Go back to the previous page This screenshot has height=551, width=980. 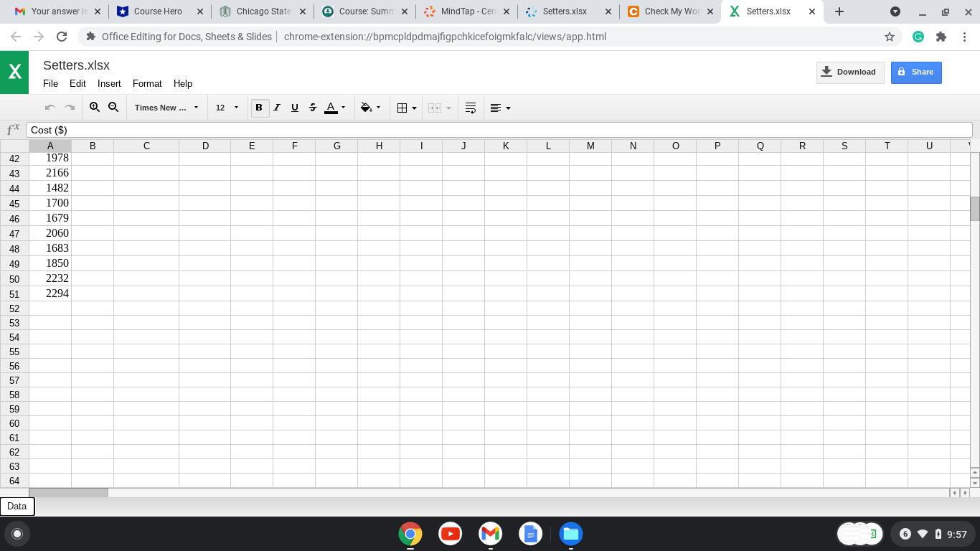point(16,37)
